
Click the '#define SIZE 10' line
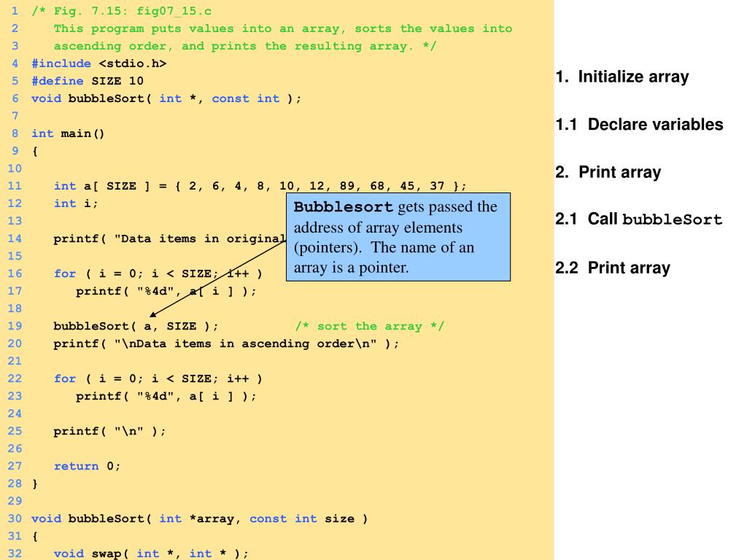(x=88, y=81)
